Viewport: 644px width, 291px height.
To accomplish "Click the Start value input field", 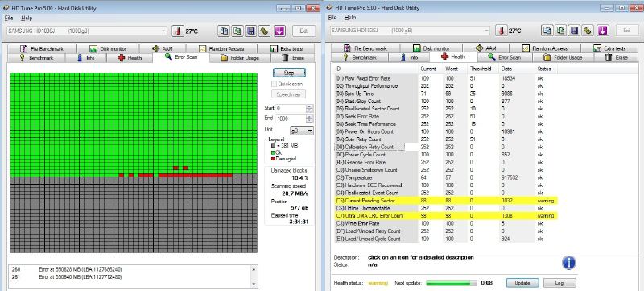I will click(x=291, y=108).
